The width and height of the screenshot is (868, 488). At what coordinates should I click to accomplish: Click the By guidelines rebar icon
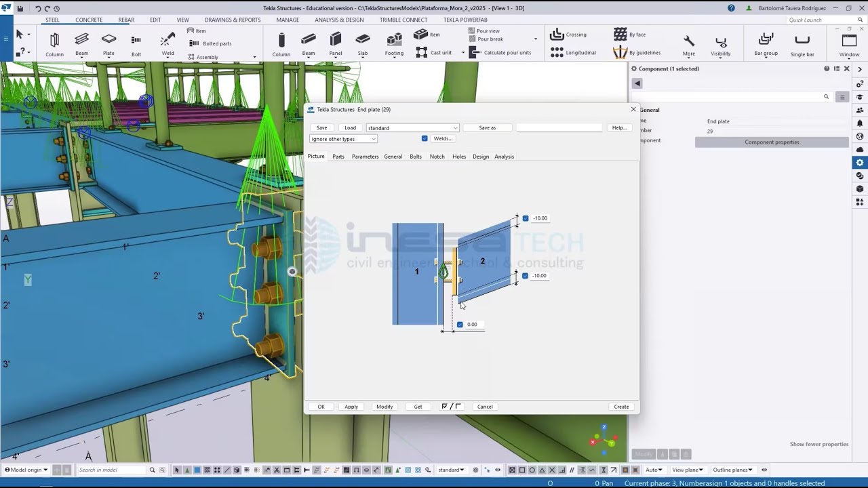pos(620,52)
